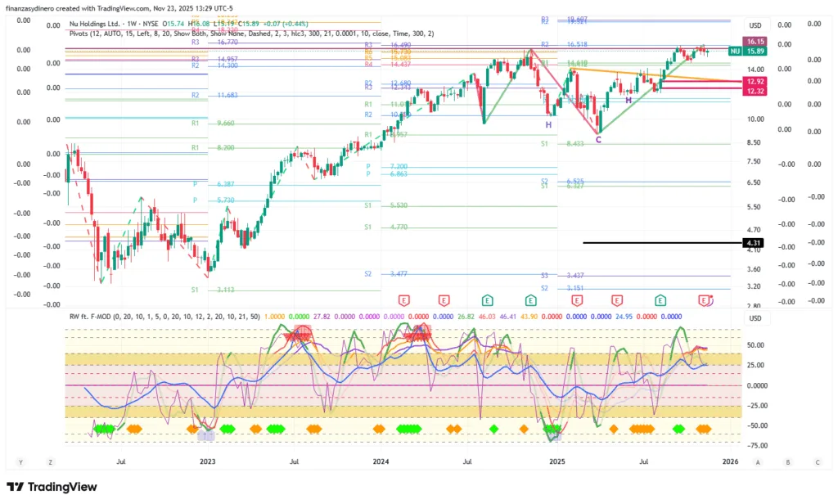Select the orange 12.92 trendline price label
Screen dimensions: 838x504
(x=754, y=82)
